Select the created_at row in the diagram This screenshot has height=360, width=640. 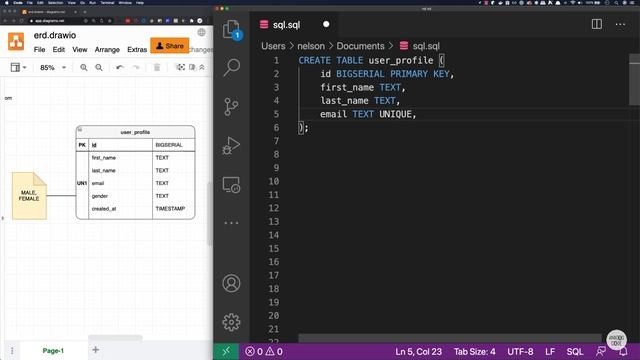click(x=136, y=209)
